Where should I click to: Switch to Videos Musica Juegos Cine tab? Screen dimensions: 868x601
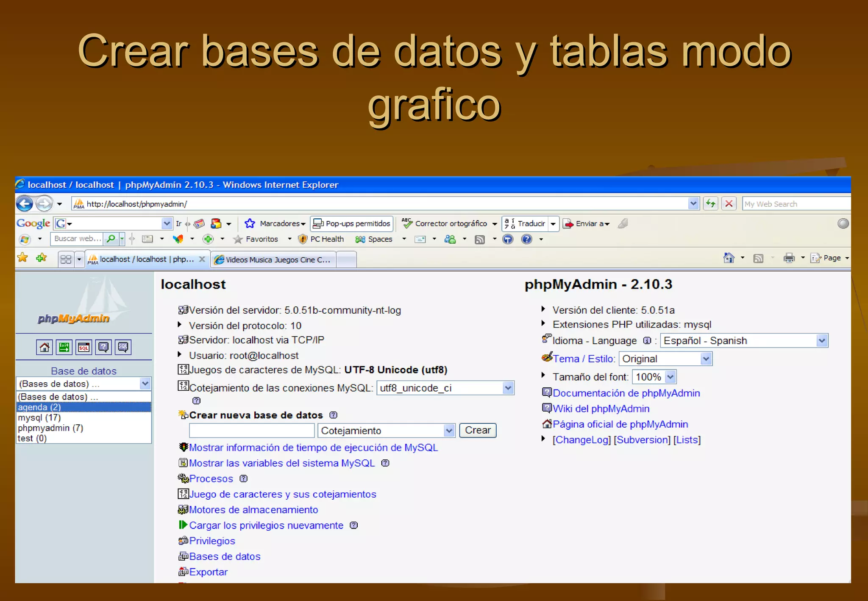(273, 259)
